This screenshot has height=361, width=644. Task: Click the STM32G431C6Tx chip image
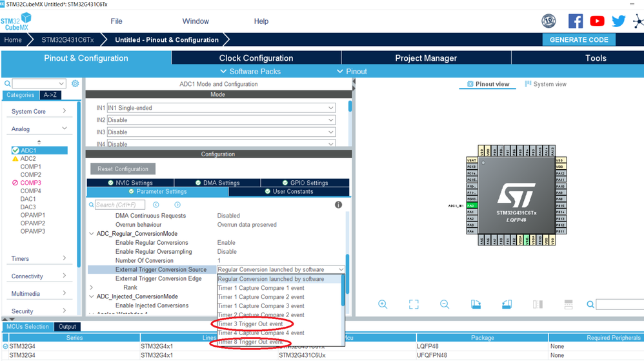pyautogui.click(x=516, y=195)
